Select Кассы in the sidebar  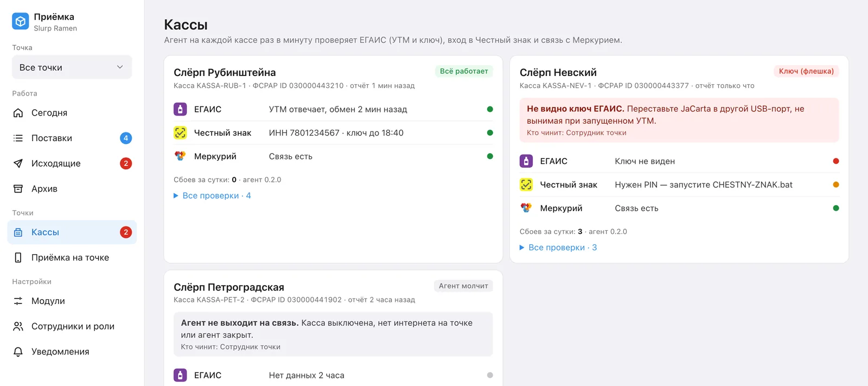72,232
